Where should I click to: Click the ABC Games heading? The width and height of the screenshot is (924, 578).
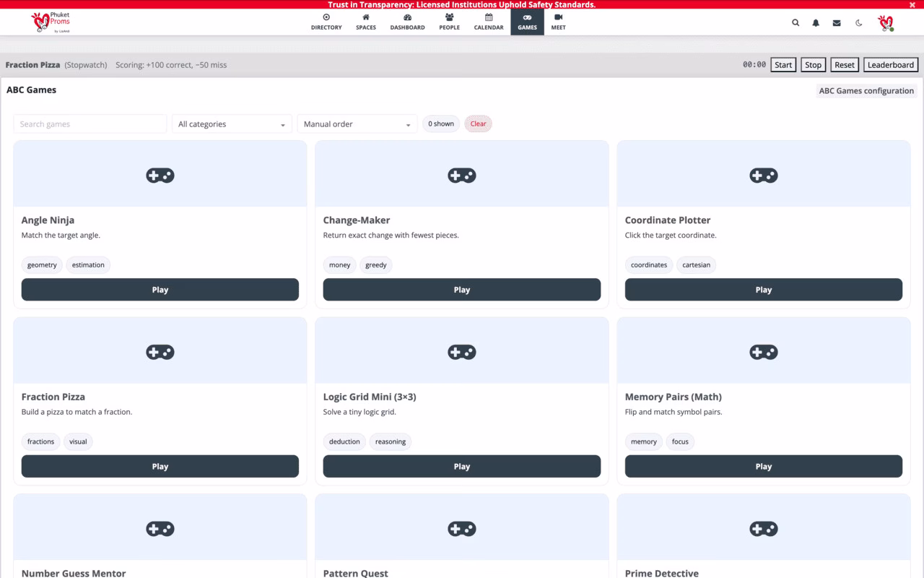click(32, 90)
